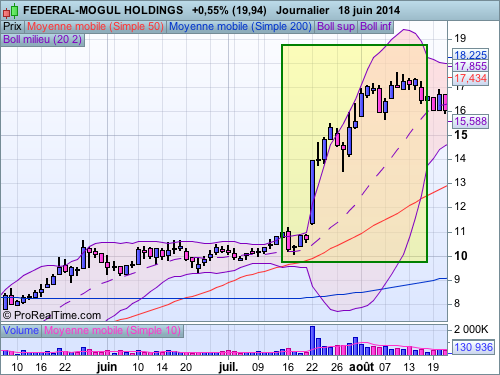This screenshot has height=375, width=500.
Task: Click the 19 label on the price axis
Action: tap(460, 39)
